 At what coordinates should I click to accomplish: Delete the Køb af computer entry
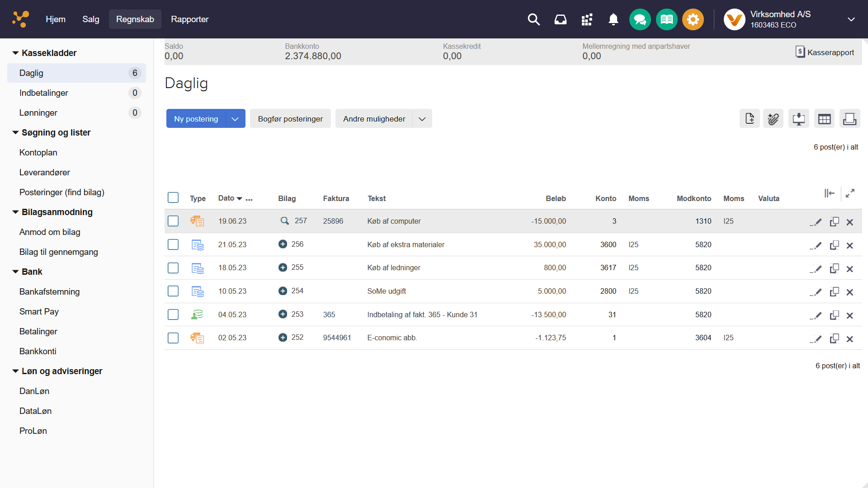(849, 222)
